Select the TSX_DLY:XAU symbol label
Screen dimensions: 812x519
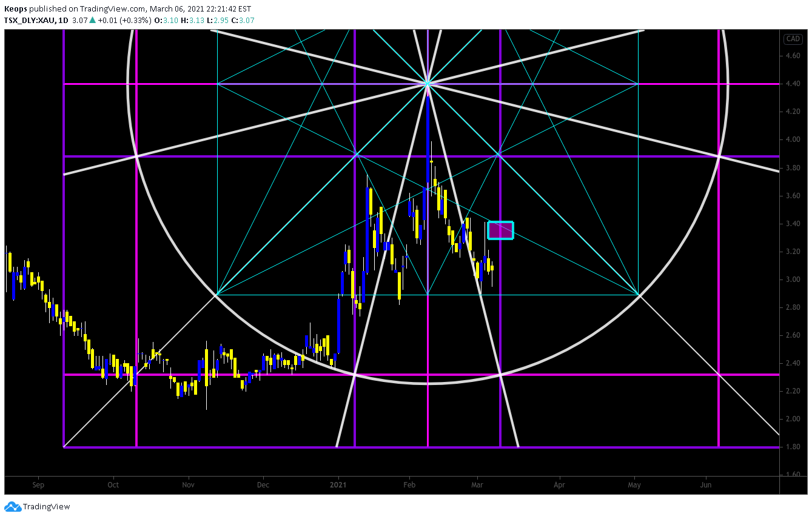pos(30,20)
